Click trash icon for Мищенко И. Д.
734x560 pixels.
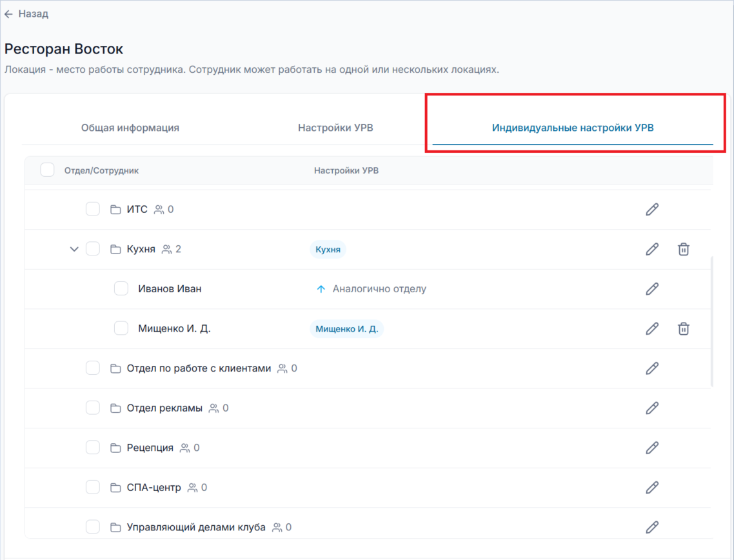point(684,328)
